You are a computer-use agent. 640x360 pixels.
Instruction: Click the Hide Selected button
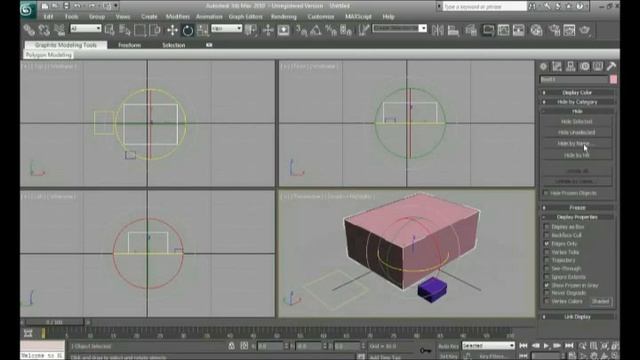(577, 122)
